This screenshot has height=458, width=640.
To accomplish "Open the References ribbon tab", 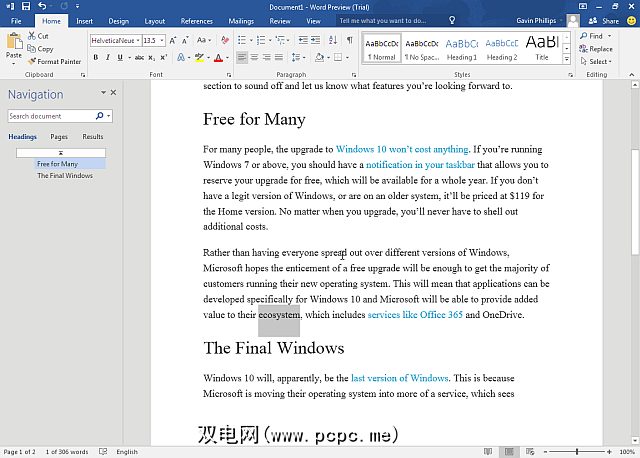I will click(x=196, y=20).
